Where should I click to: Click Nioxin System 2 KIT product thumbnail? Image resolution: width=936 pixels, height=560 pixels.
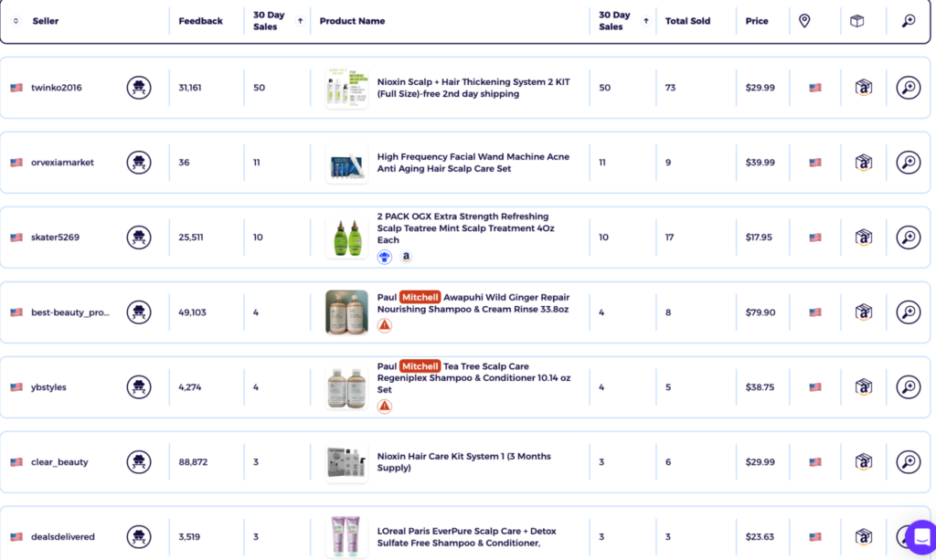coord(346,88)
